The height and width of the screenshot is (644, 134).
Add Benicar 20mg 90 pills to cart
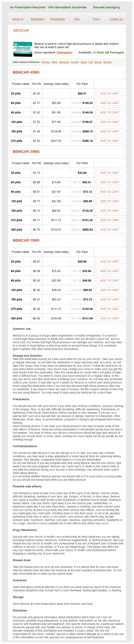coord(110,192)
